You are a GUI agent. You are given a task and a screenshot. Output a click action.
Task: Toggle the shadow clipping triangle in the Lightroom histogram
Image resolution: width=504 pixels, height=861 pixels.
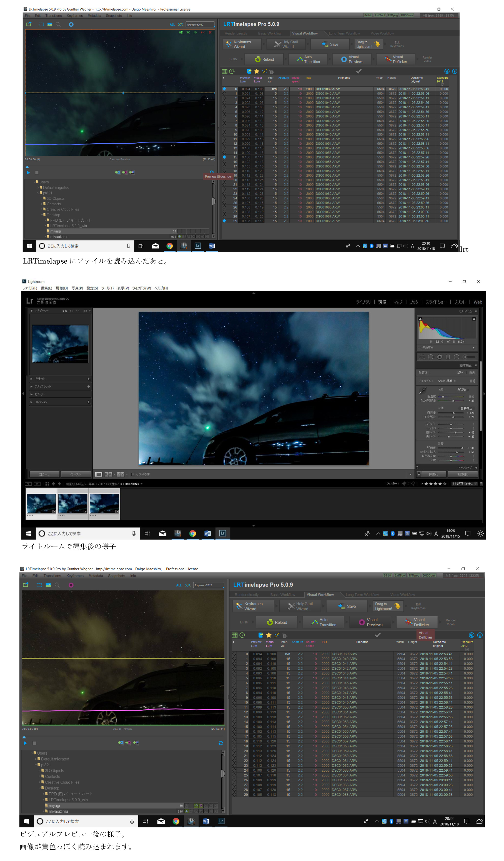point(420,319)
